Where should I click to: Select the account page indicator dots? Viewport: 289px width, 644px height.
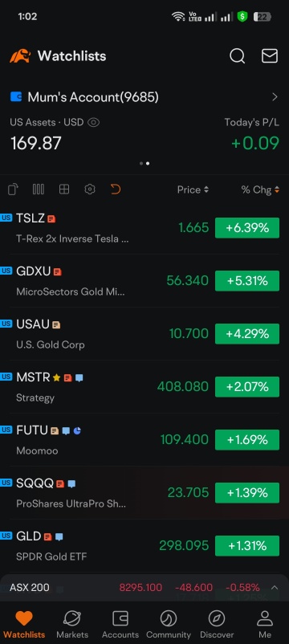[x=144, y=164]
